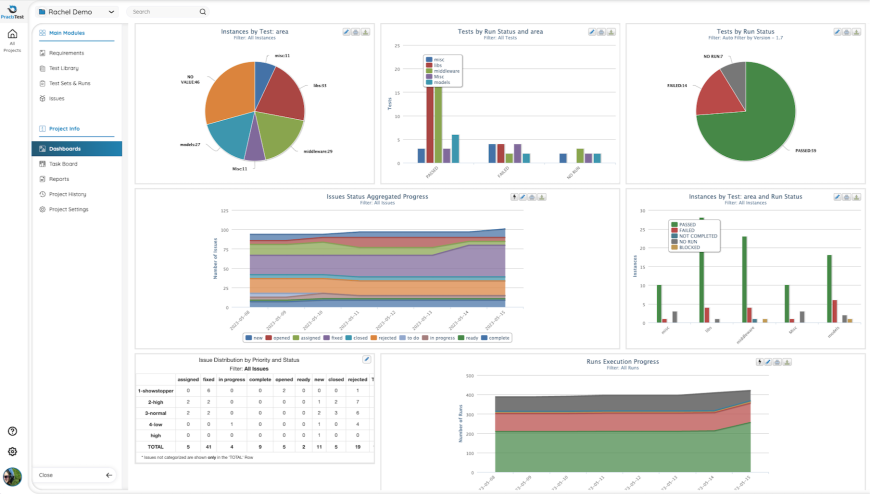Go to Task Board

click(63, 164)
